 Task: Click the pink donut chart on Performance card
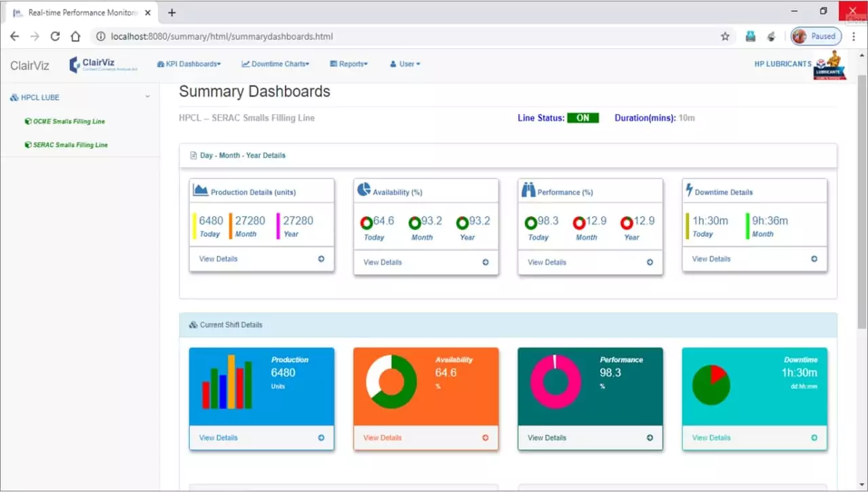click(x=555, y=381)
